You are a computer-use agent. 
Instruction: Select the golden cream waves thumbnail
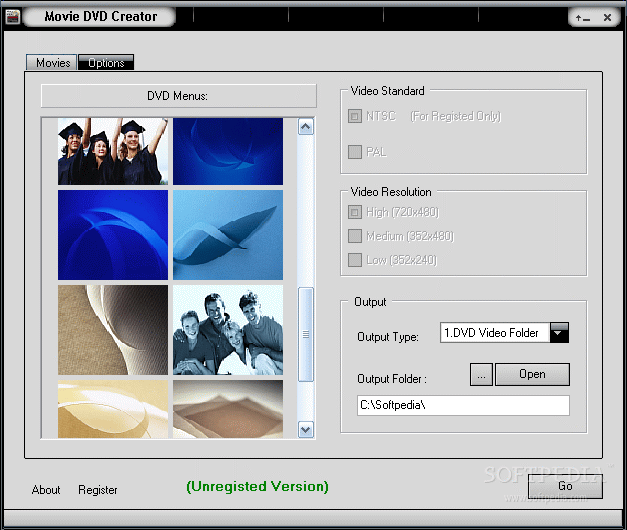tap(113, 409)
